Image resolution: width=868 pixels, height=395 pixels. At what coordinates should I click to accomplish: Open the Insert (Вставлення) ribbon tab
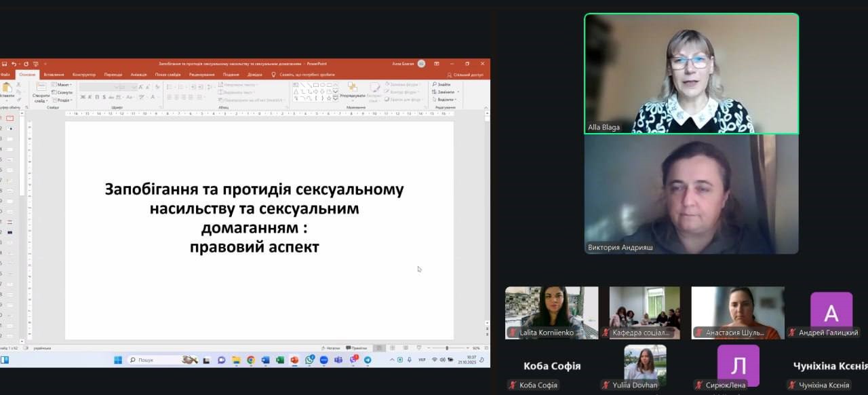[x=54, y=75]
